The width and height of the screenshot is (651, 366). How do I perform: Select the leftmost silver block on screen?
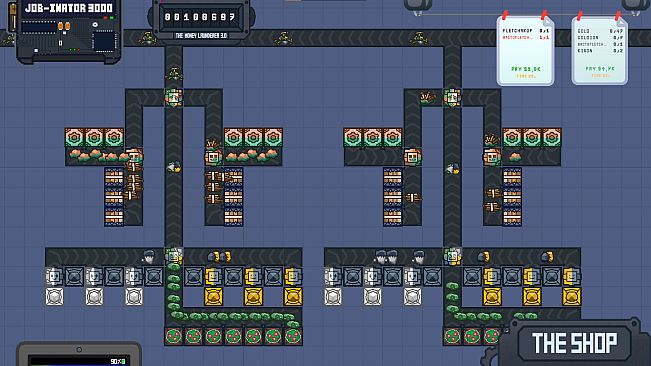point(54,297)
